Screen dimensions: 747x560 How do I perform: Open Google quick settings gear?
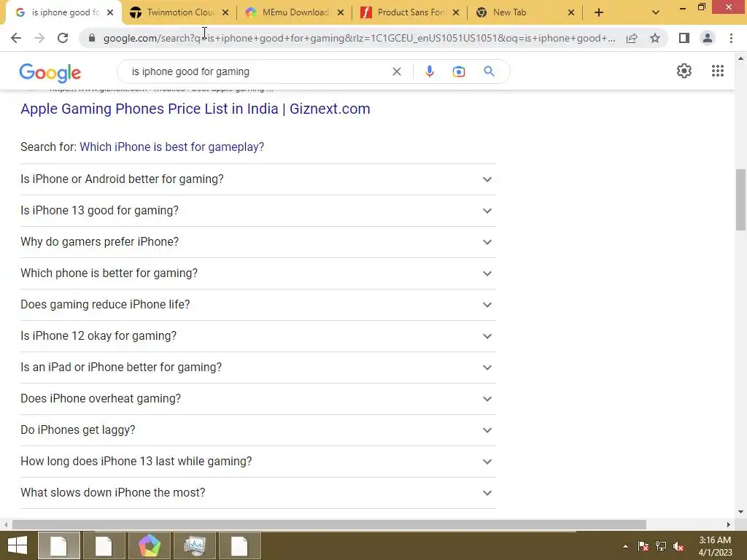point(684,71)
